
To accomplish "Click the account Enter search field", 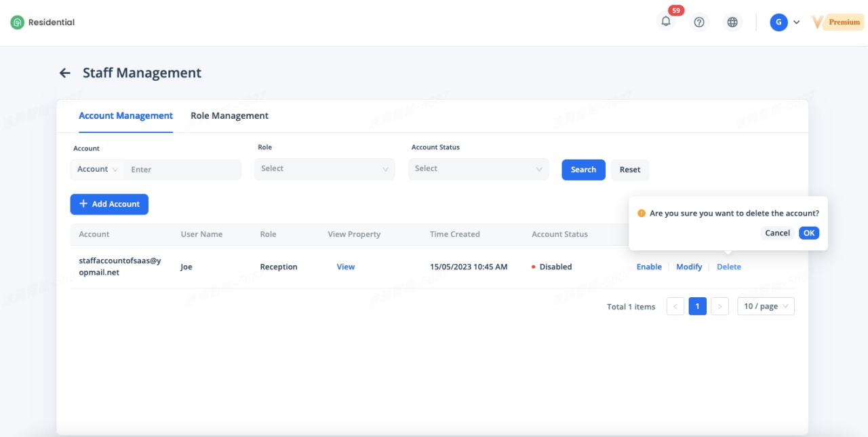I will (x=183, y=170).
